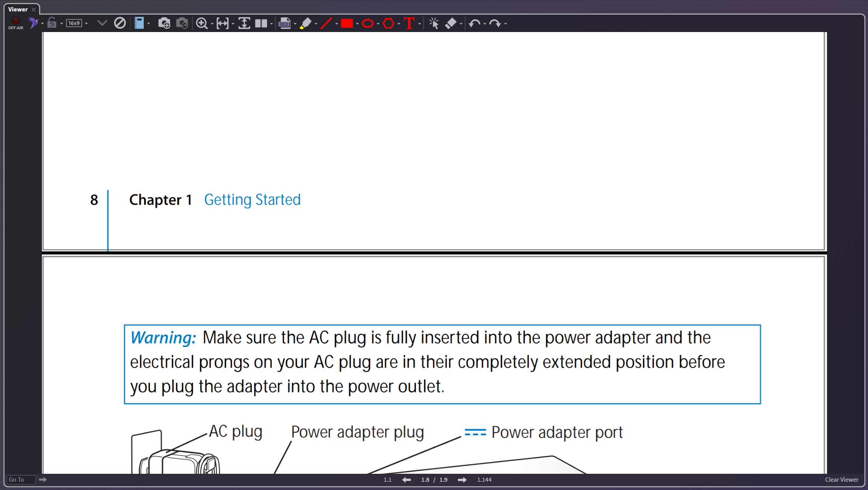868x490 pixels.
Task: Click the Go To input field
Action: 21,479
